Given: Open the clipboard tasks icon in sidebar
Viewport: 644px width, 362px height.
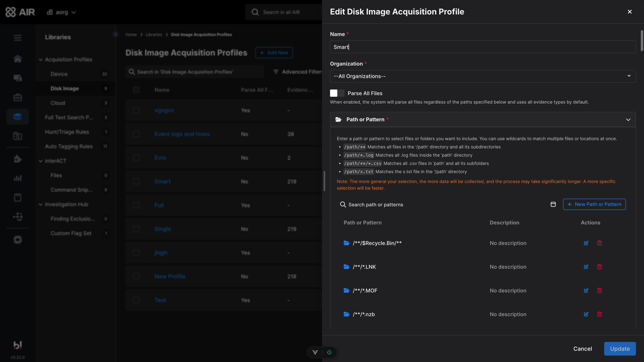Looking at the screenshot, I should click(x=18, y=197).
